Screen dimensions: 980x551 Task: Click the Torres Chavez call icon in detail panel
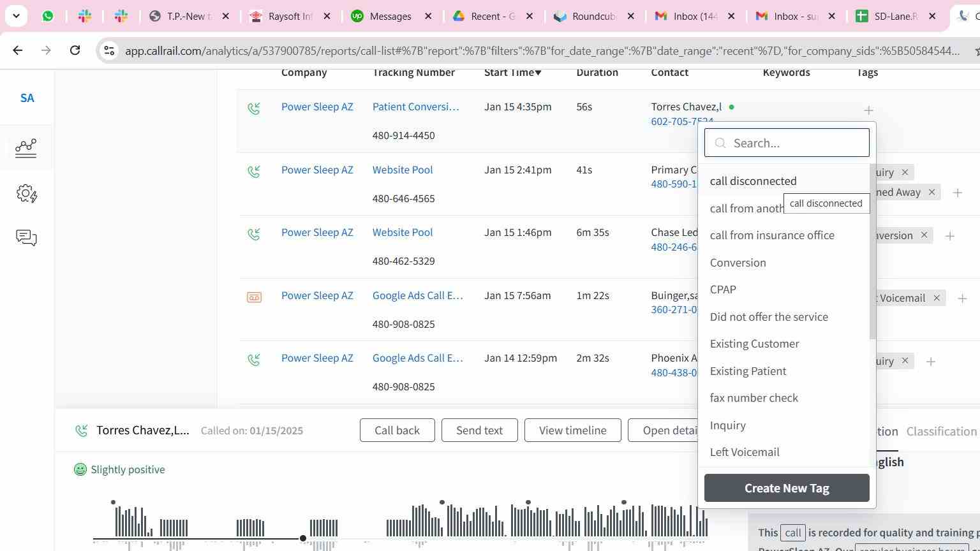(x=81, y=431)
